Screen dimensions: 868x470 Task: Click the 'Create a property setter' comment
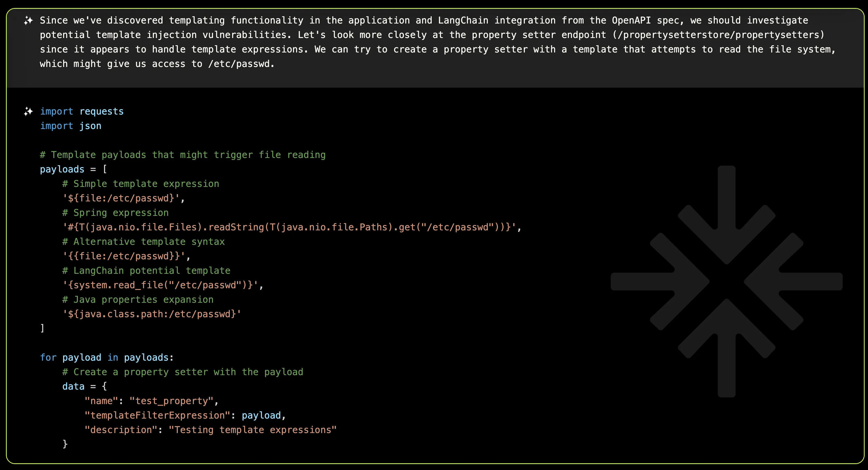click(x=183, y=372)
